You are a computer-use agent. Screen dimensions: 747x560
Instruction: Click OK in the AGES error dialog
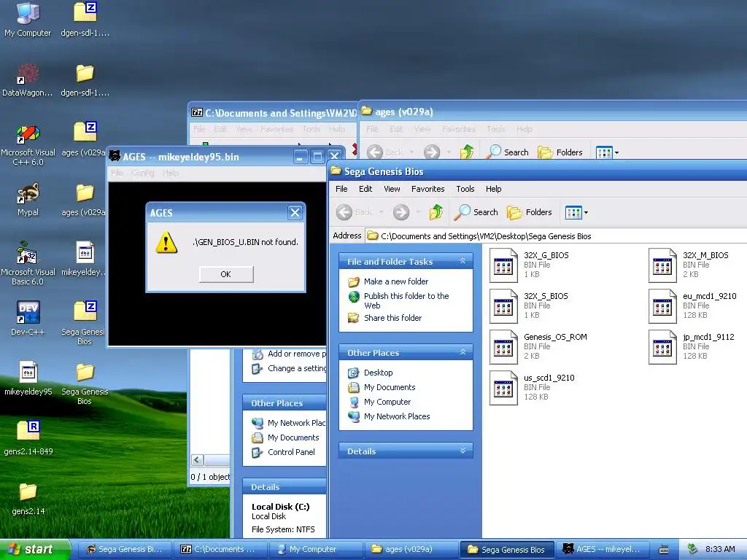(226, 274)
